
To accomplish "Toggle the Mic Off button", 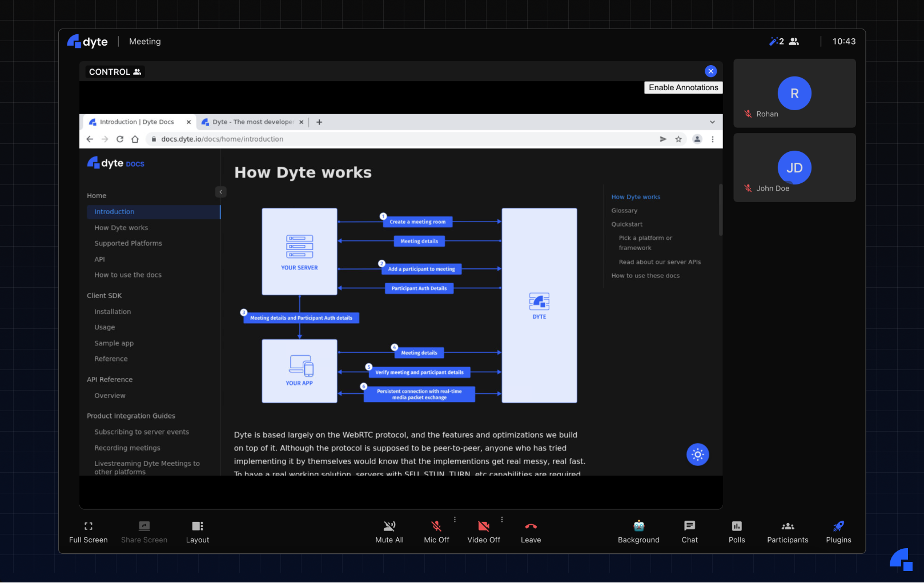I will click(436, 532).
